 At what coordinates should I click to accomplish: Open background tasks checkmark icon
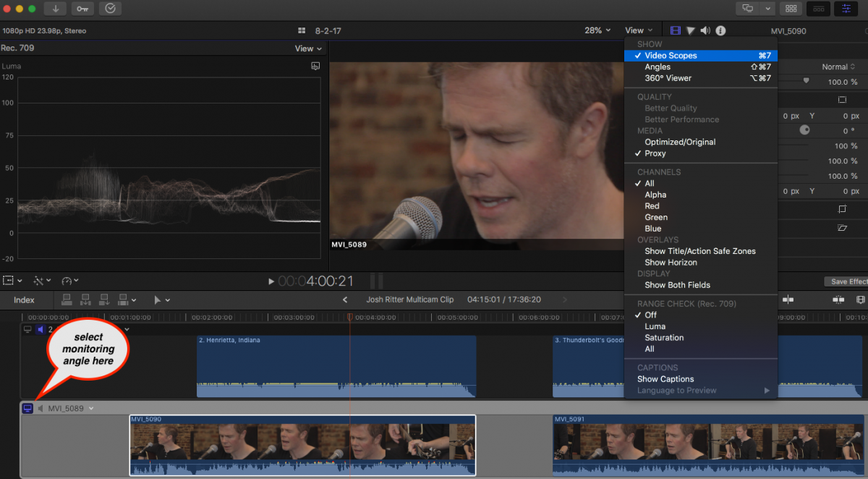click(x=109, y=9)
